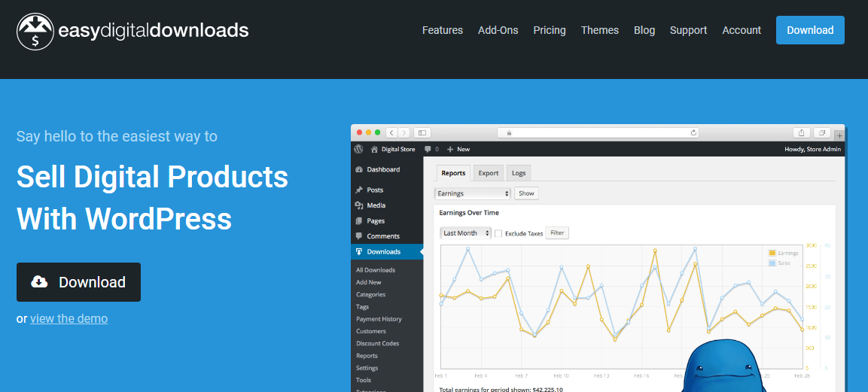The image size is (868, 392).
Task: Visit the Blog from the nav
Action: [644, 30]
